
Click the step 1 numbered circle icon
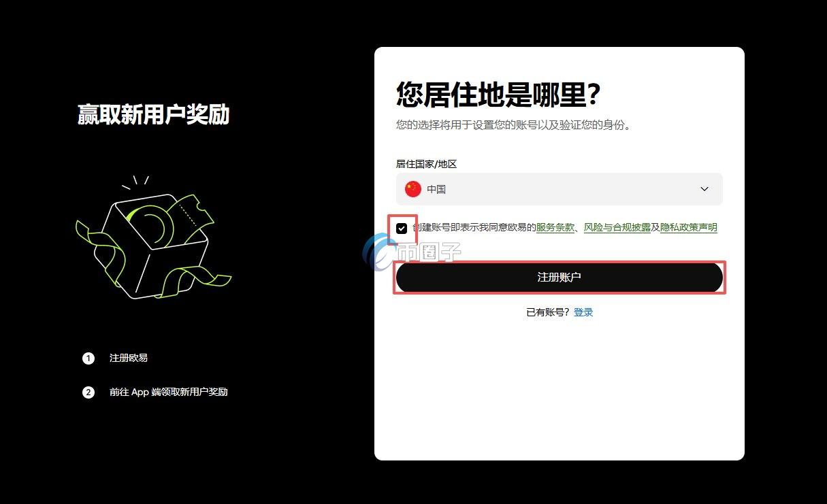click(x=88, y=358)
